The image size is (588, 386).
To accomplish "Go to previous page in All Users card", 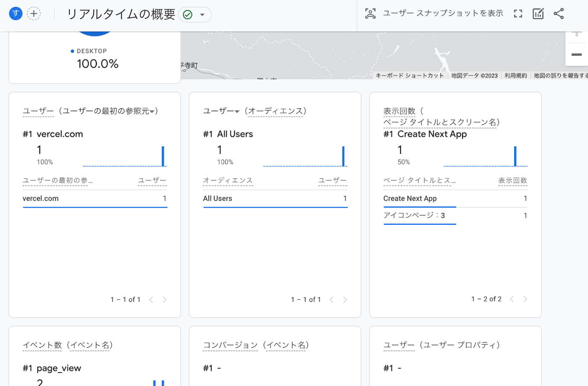I will (331, 300).
